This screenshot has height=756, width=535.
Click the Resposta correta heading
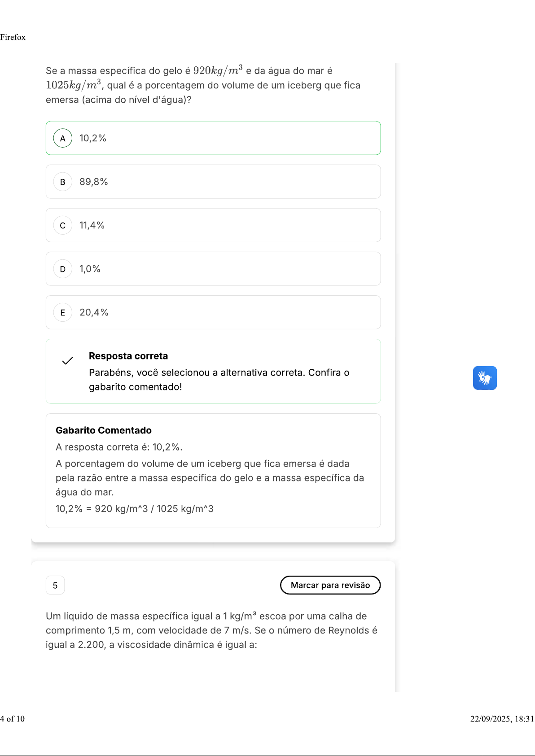(x=128, y=356)
